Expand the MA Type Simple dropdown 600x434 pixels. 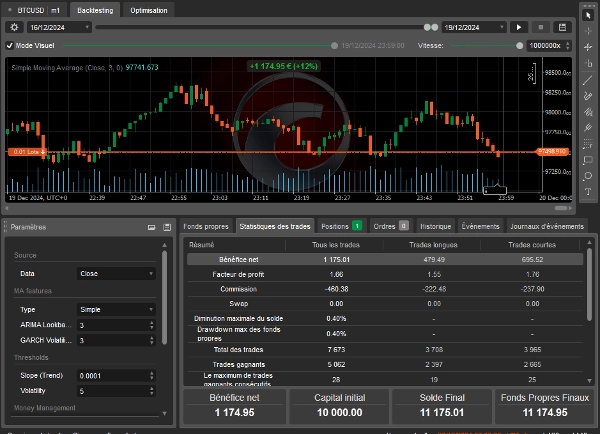[116, 310]
